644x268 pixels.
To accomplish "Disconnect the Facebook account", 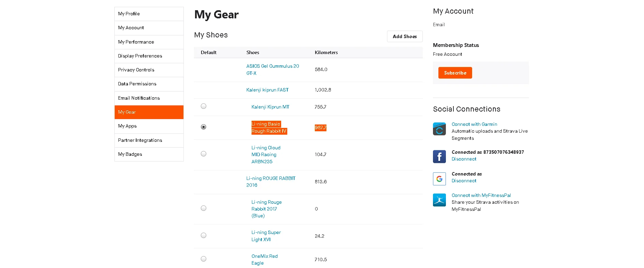I will tap(464, 159).
